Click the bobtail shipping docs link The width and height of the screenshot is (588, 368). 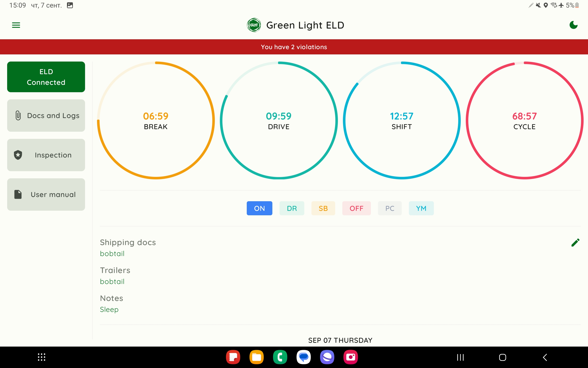(x=112, y=253)
